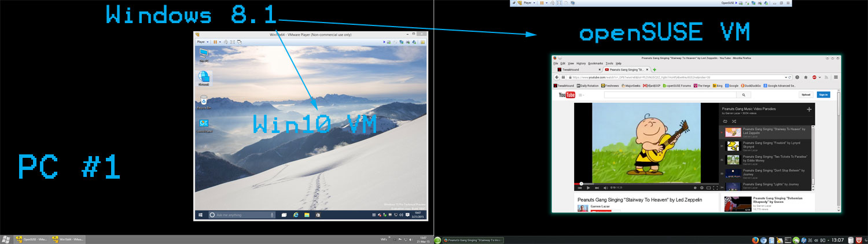Pause the openSUSE virtual machine
868x244 pixels.
(542, 3)
